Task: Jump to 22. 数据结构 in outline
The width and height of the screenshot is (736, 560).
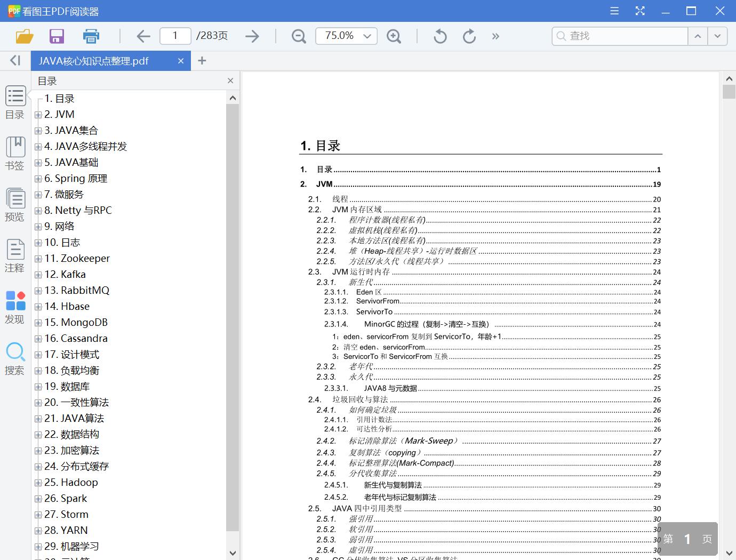Action: click(71, 434)
